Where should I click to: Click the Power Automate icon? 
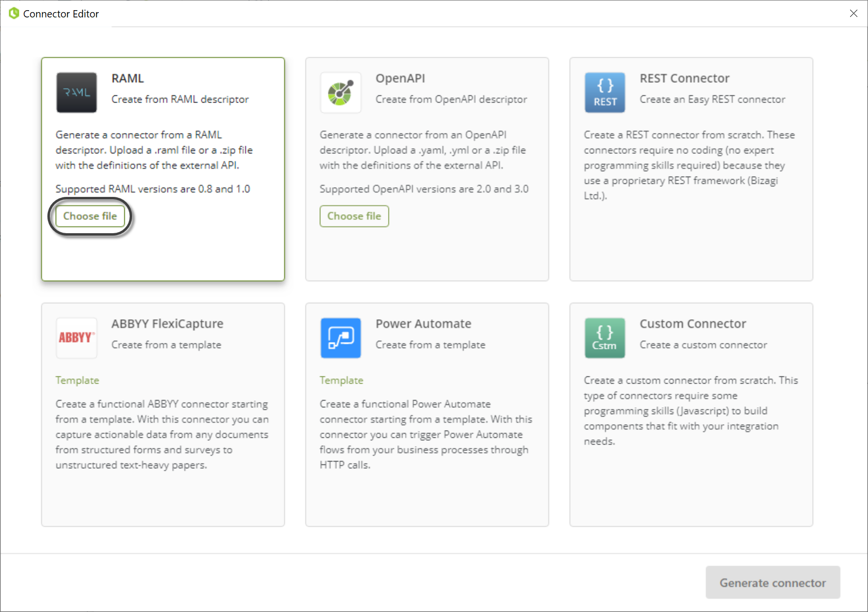point(341,338)
